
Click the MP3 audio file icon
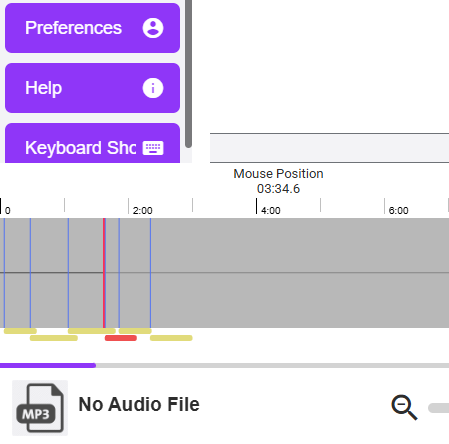coord(40,408)
